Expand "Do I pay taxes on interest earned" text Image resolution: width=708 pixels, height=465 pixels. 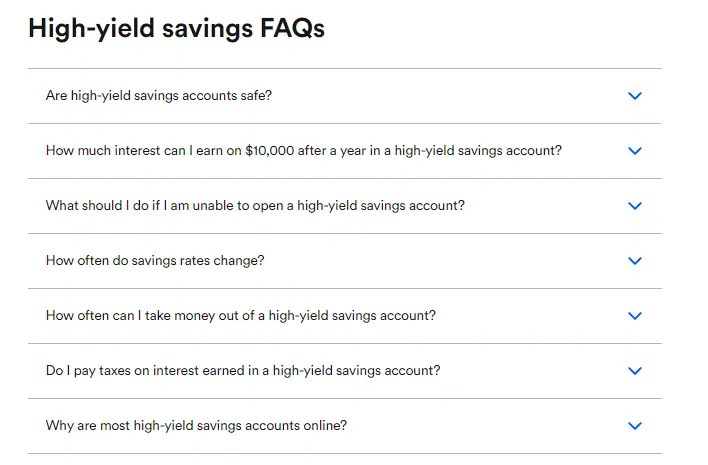pos(243,371)
